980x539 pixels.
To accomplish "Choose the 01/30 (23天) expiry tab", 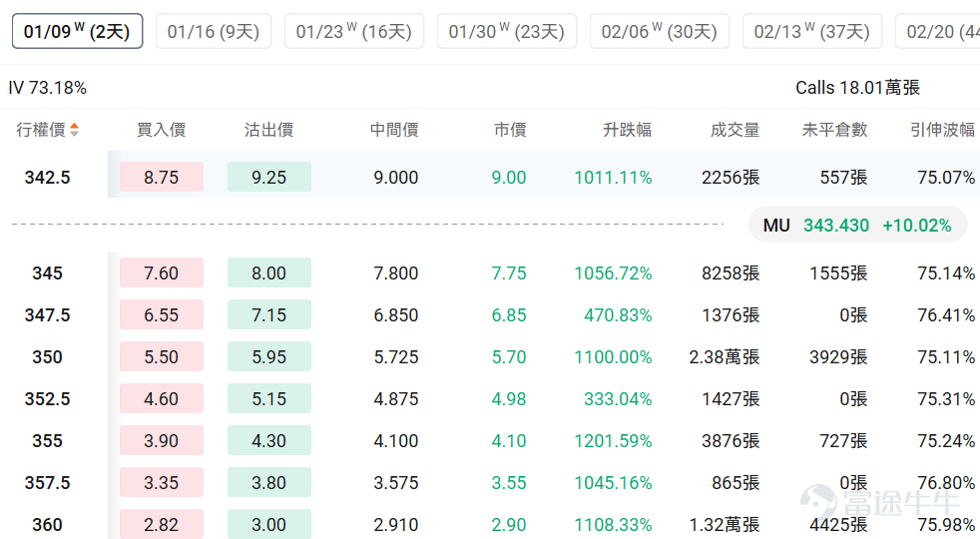I will [507, 31].
